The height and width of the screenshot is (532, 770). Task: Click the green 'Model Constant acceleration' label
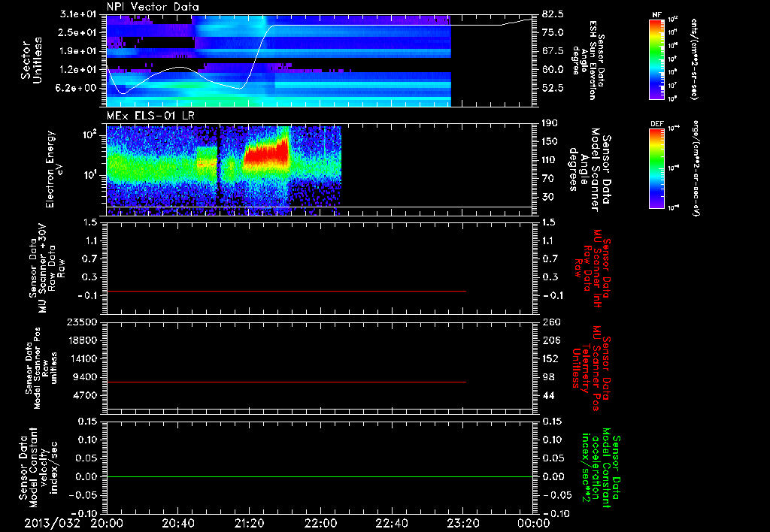pos(599,467)
